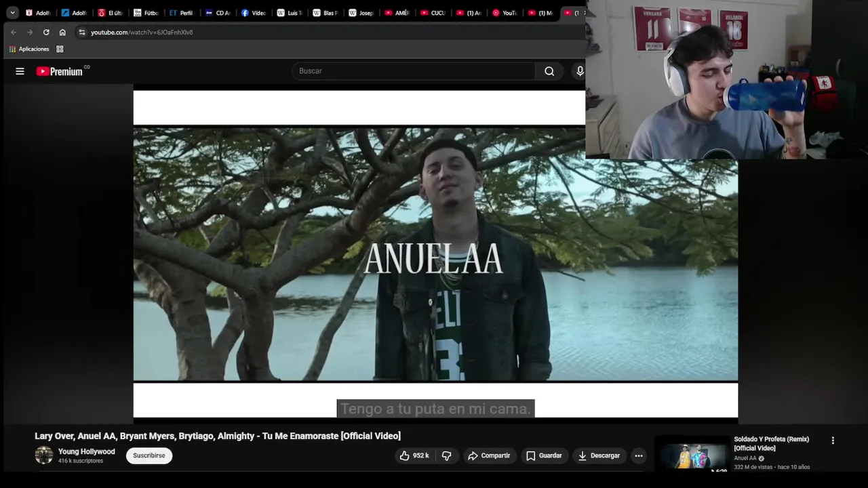Open the browser home icon
Image resolution: width=868 pixels, height=488 pixels.
coord(62,32)
